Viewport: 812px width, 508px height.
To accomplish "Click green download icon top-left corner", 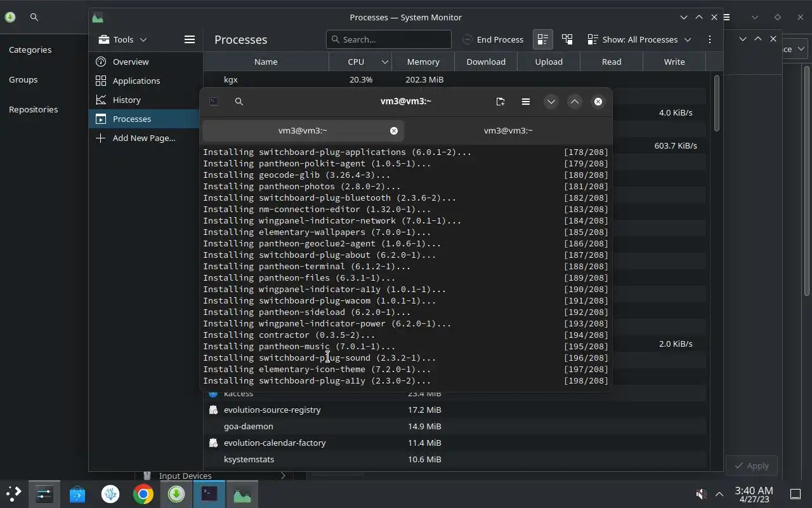I will tap(10, 17).
